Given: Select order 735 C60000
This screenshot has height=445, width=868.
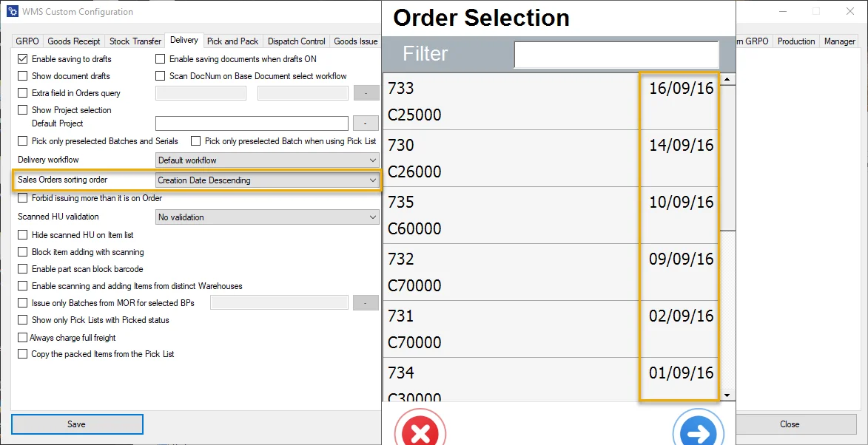Looking at the screenshot, I should pos(551,216).
